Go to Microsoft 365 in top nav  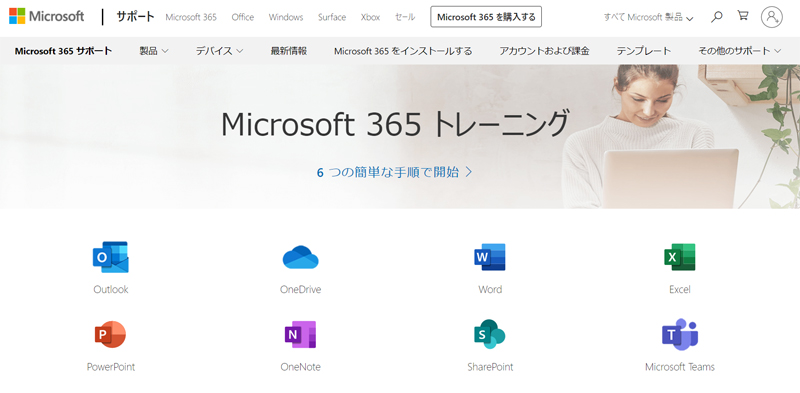(x=191, y=17)
